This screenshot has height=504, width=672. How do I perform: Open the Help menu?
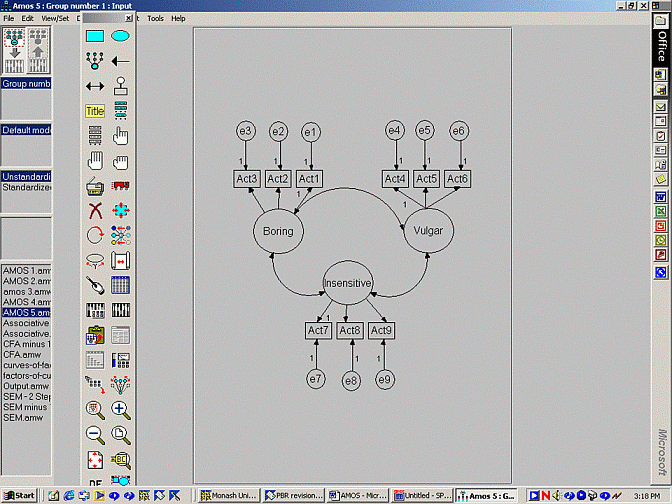pyautogui.click(x=178, y=19)
